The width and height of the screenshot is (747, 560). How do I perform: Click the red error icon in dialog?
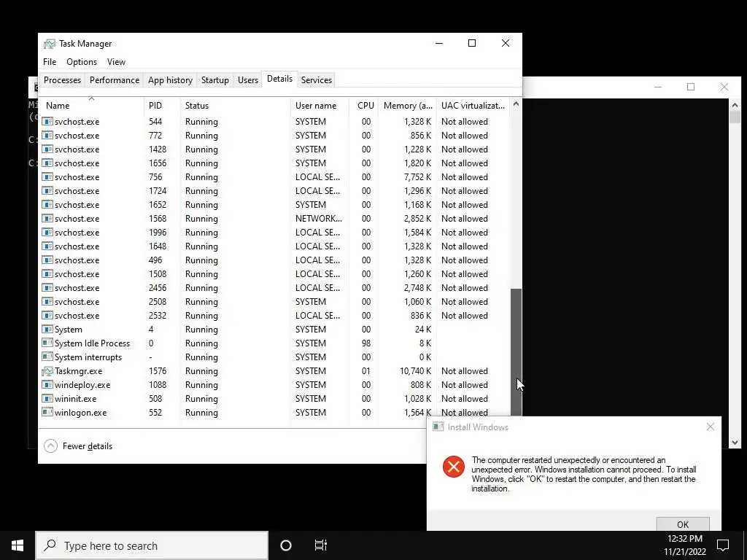point(454,466)
